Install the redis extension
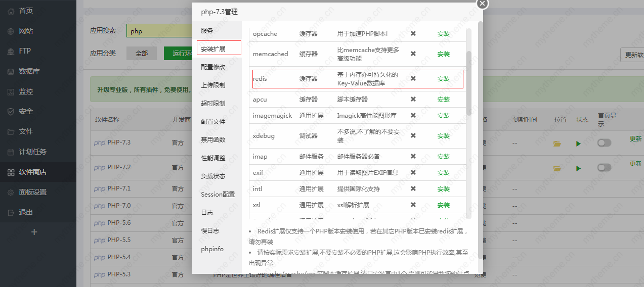Screen dimensions: 644x287 coord(443,79)
